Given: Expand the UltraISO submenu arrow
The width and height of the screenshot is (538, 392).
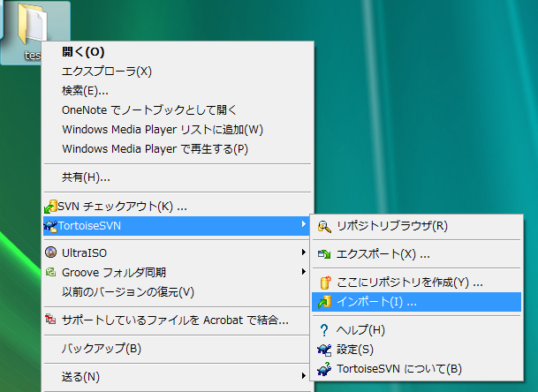Looking at the screenshot, I should click(x=303, y=253).
